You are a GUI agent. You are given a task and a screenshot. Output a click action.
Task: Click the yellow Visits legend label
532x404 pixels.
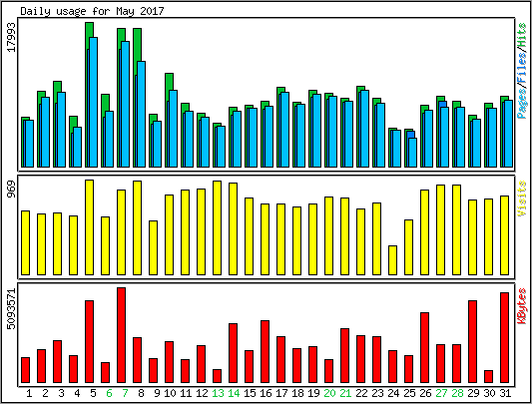522,199
